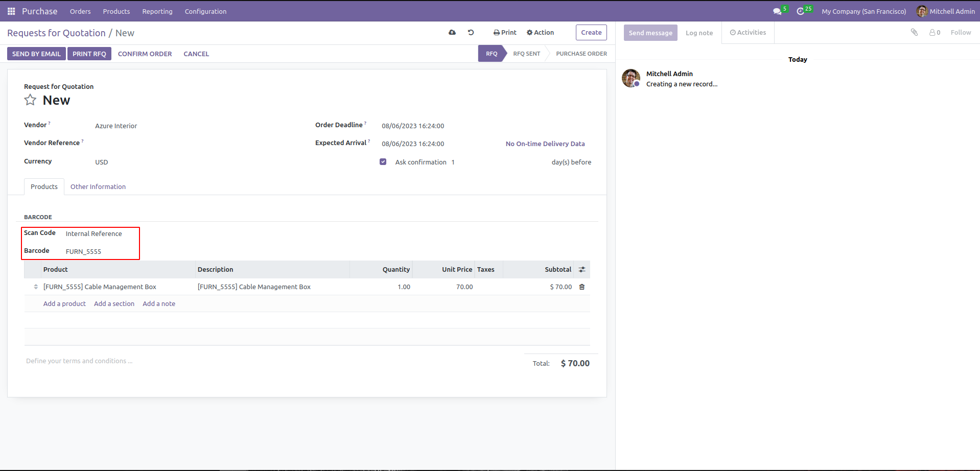
Task: Uncheck the Ask confirmation checkbox
Action: click(x=383, y=162)
